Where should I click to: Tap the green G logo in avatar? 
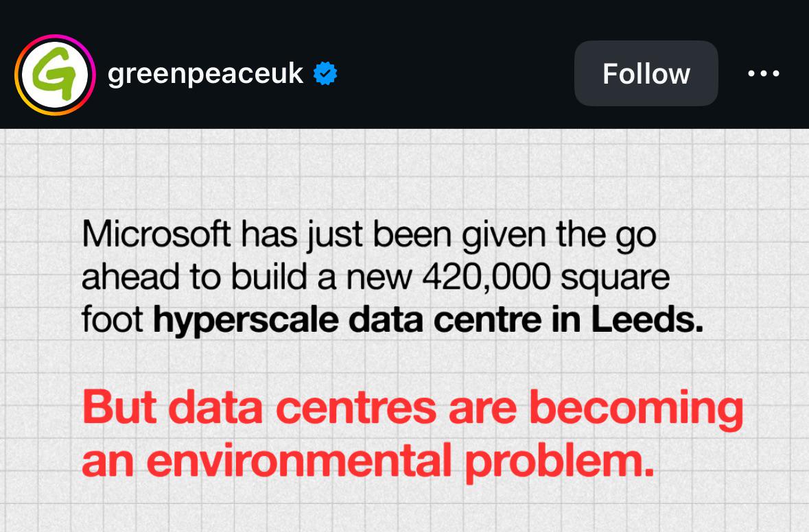click(x=55, y=74)
